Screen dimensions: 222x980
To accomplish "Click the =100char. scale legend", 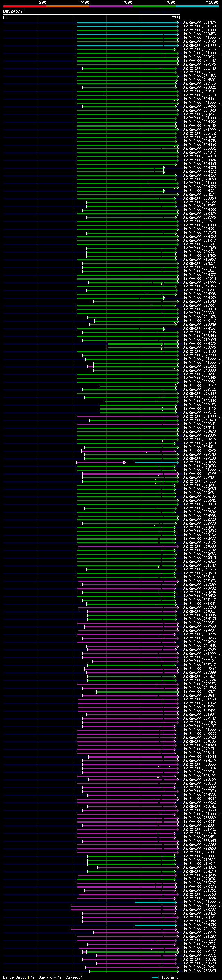I will (165, 977).
